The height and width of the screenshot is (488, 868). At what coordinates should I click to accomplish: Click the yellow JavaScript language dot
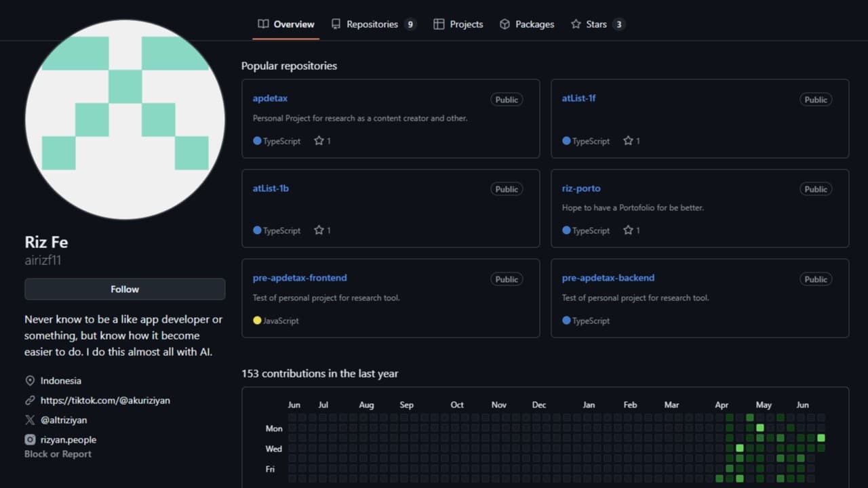(x=256, y=321)
